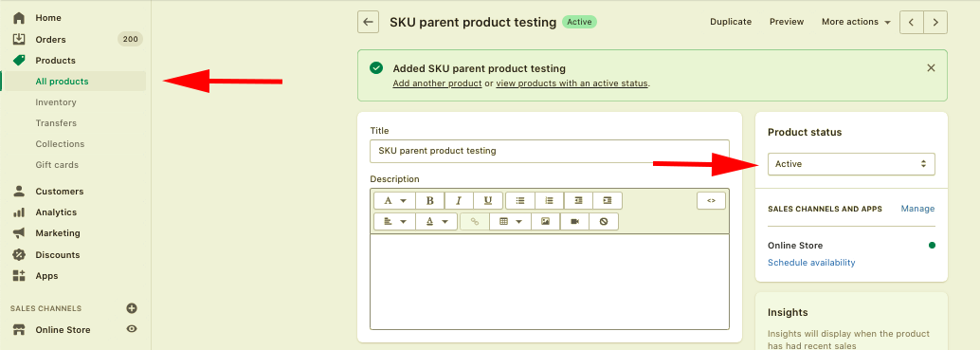Go back using the left arrow button

368,22
